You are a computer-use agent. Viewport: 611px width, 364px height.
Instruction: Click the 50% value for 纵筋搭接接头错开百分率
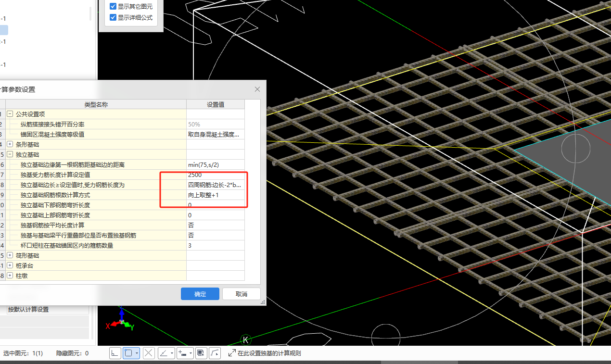pos(216,124)
